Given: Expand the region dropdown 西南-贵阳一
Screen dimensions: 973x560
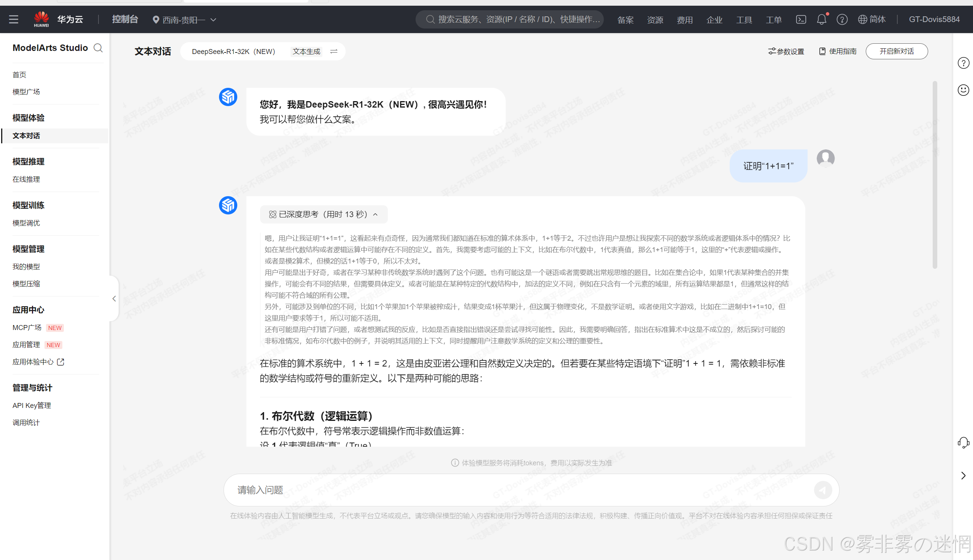Looking at the screenshot, I should tap(185, 20).
